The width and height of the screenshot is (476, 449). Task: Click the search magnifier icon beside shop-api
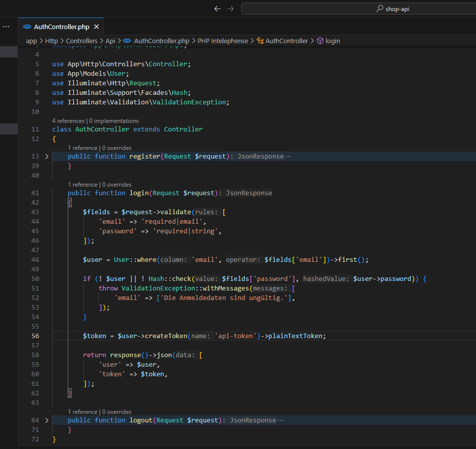point(380,9)
